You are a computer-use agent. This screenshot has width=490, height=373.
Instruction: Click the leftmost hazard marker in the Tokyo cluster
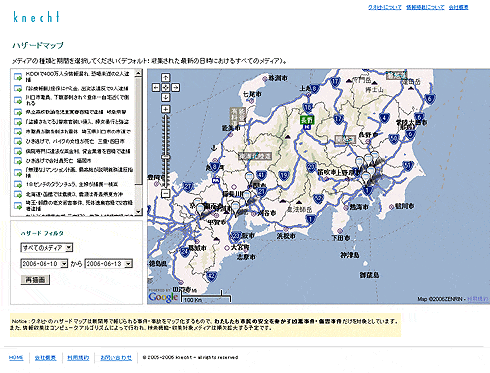(359, 163)
